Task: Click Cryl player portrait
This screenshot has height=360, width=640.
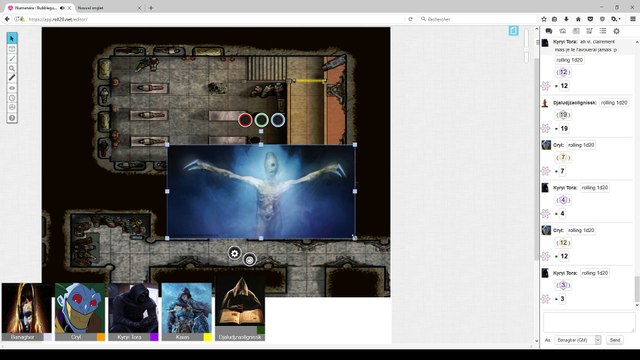Action: (x=80, y=308)
